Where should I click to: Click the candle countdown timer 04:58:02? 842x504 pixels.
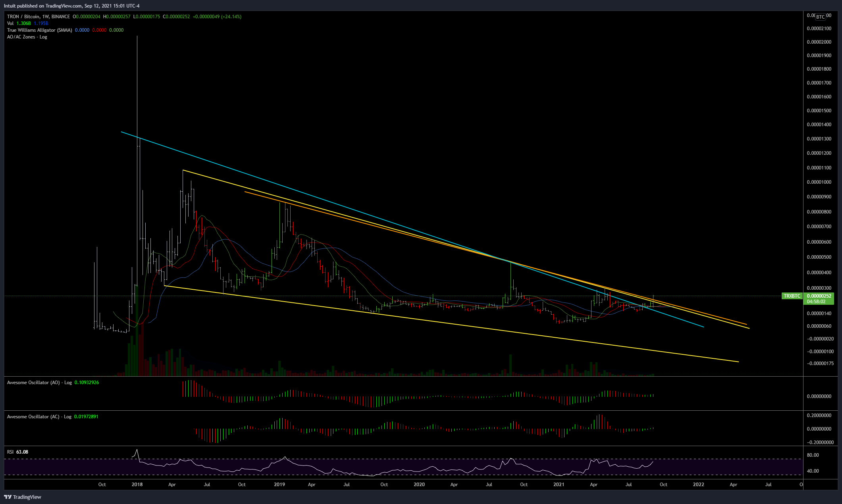pos(816,302)
